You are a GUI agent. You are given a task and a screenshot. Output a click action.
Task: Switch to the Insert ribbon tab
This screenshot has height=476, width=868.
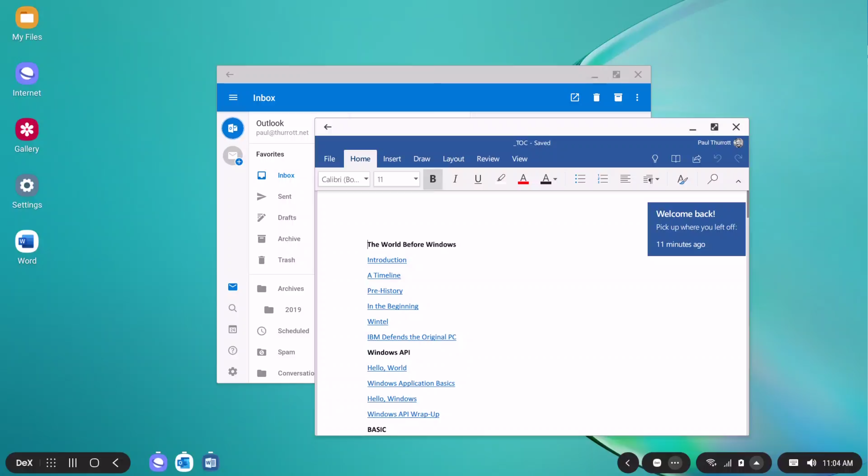(x=392, y=159)
